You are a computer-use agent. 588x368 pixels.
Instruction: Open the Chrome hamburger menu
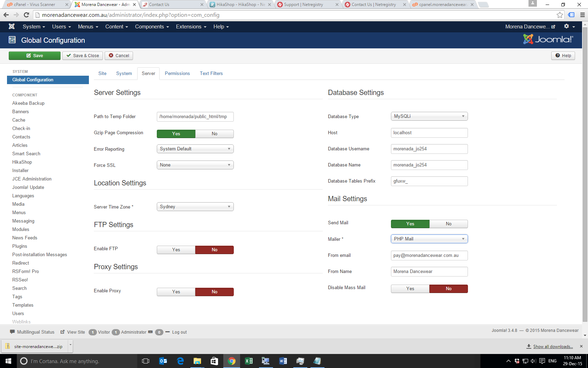582,15
